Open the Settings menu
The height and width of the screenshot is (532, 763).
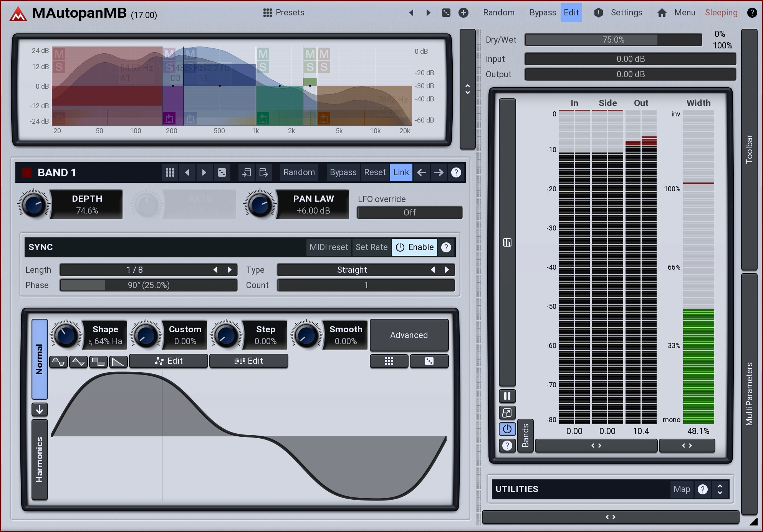(626, 13)
